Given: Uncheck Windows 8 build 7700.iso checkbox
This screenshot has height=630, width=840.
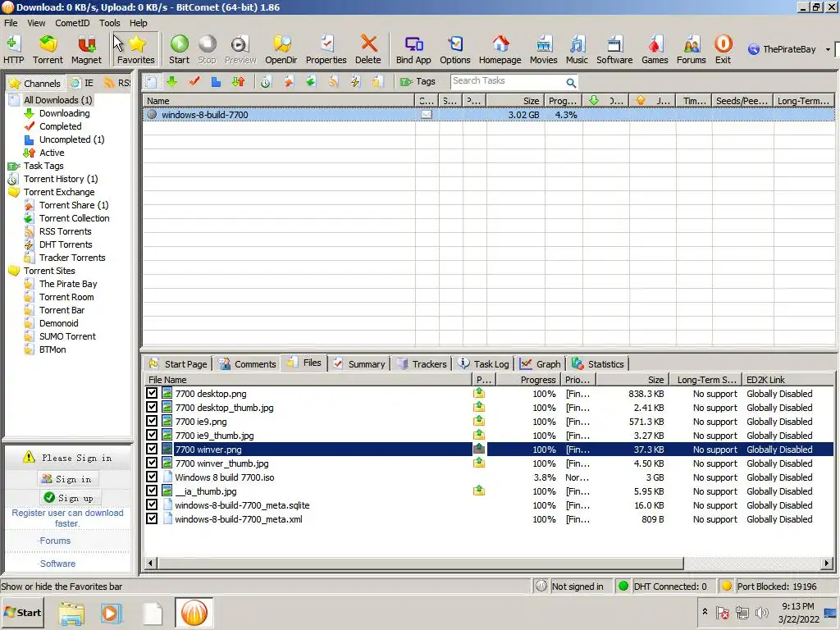Looking at the screenshot, I should pos(152,477).
